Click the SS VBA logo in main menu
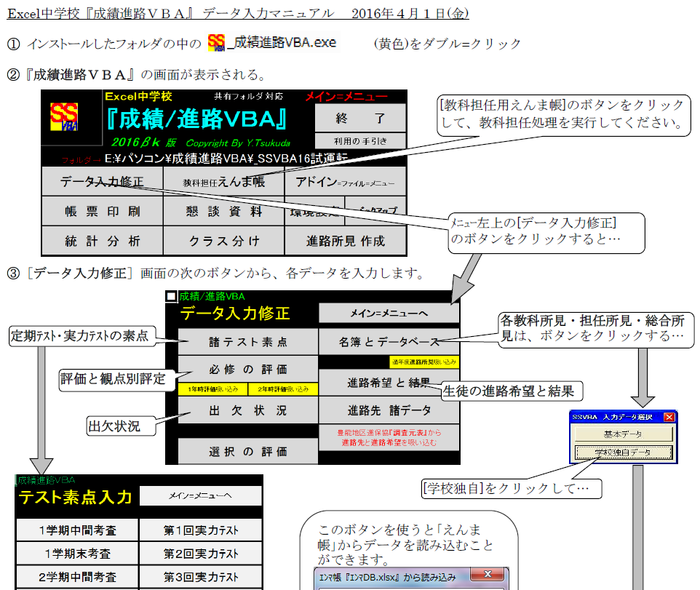The height and width of the screenshot is (590, 700). point(65,118)
